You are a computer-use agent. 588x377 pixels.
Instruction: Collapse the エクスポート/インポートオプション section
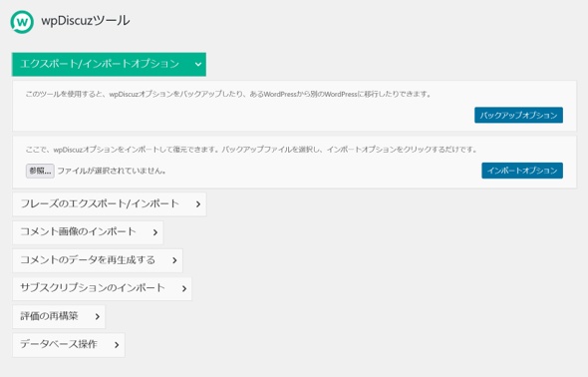coord(109,64)
